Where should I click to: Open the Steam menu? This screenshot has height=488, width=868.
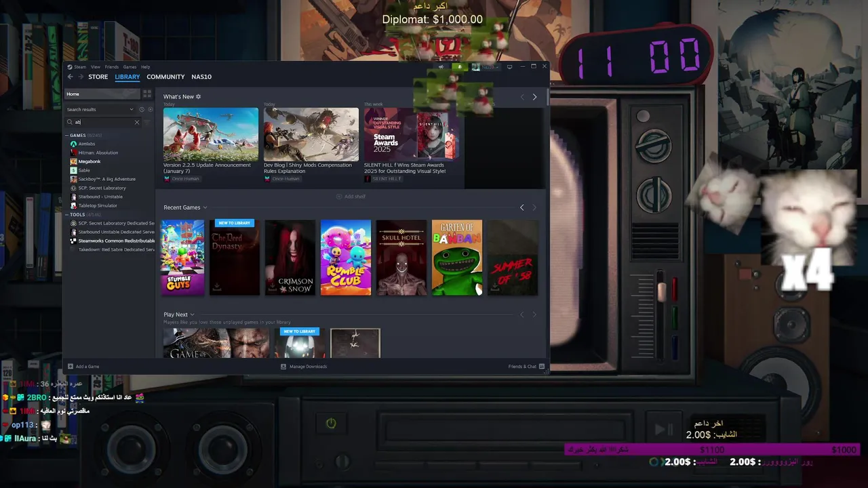(x=80, y=67)
